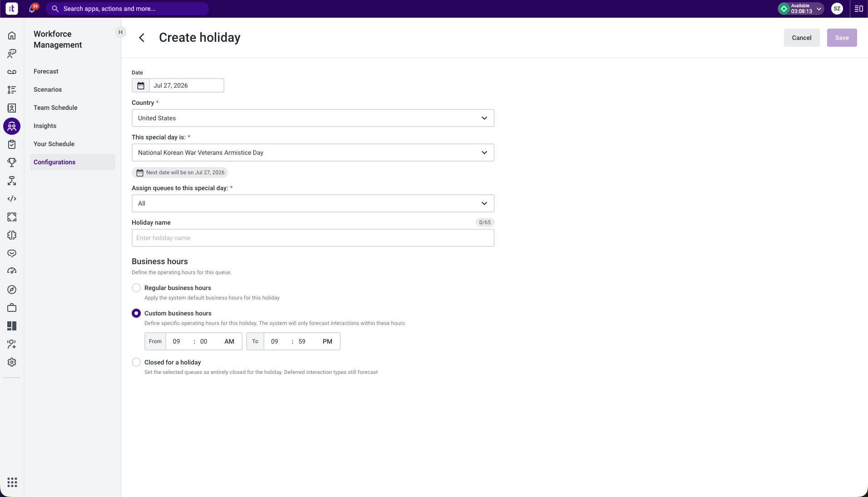868x497 pixels.
Task: Collapse the Workforce Management side panel
Action: (121, 32)
